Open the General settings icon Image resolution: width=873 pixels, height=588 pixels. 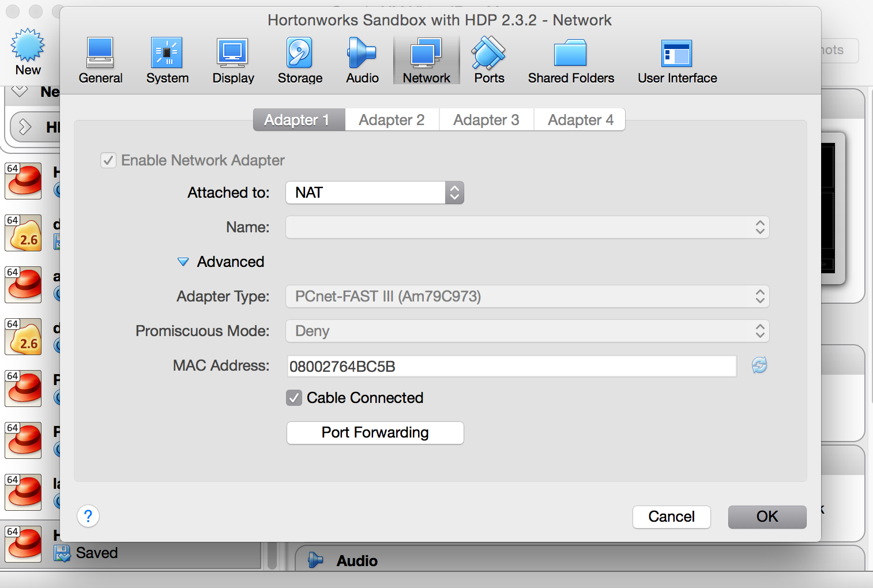(100, 59)
